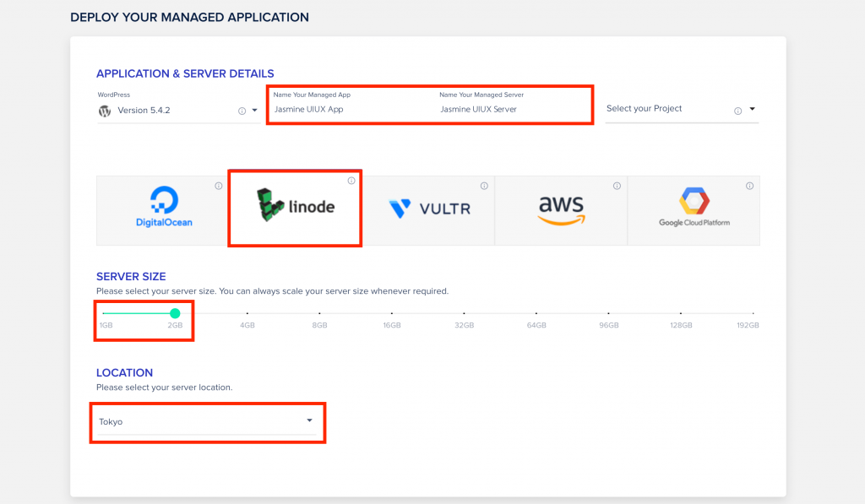Open the Tokyo location dropdown
The width and height of the screenshot is (865, 504).
click(x=207, y=422)
